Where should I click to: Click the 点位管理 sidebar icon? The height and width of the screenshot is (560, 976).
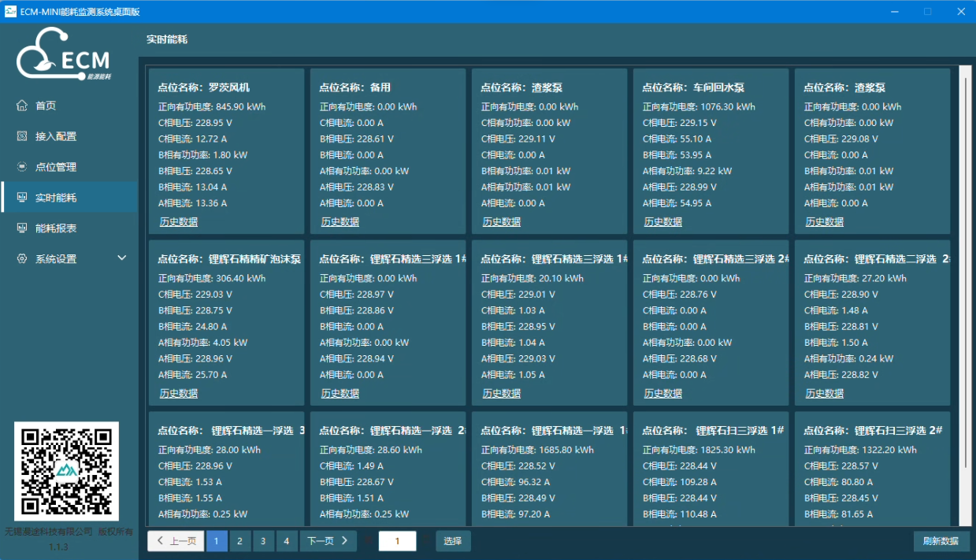pos(22,167)
